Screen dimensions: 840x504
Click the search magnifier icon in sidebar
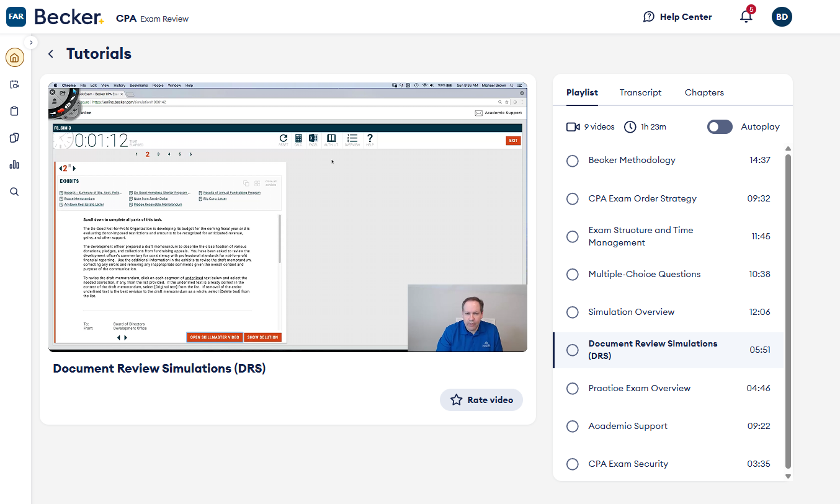(15, 192)
